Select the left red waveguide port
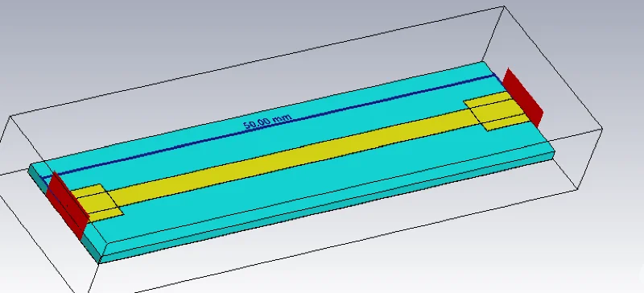 [x=68, y=204]
